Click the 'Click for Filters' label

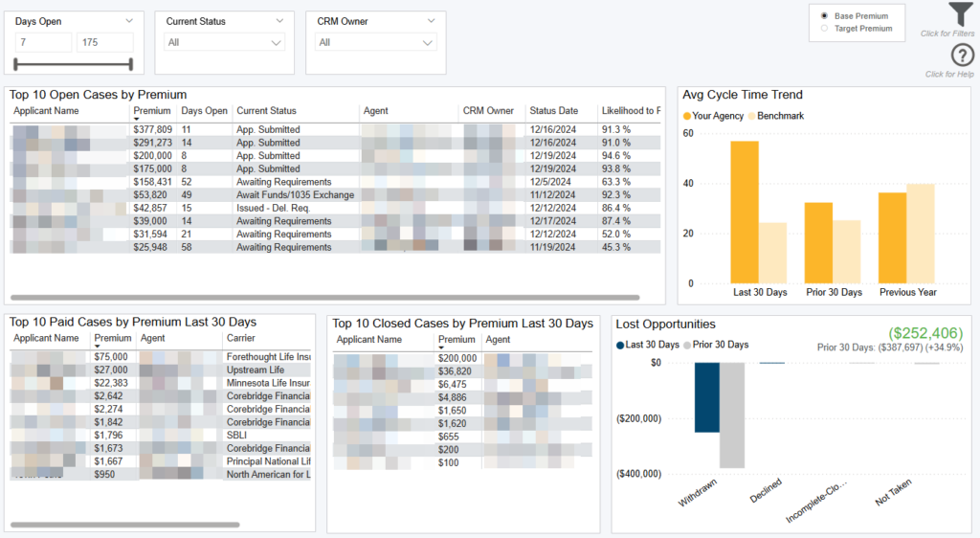click(x=946, y=34)
